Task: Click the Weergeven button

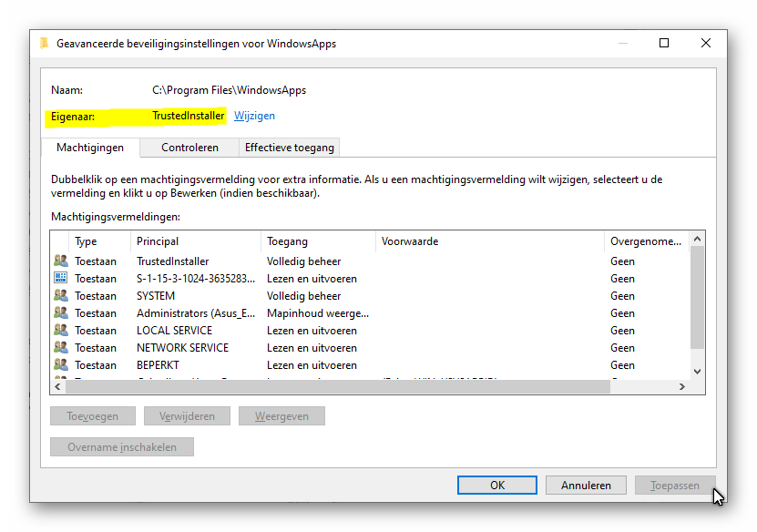Action: tap(281, 416)
